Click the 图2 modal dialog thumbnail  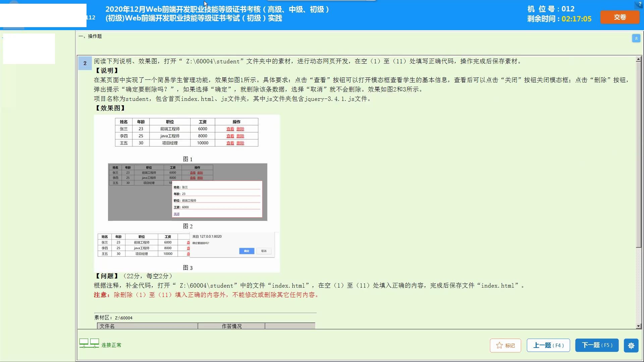187,192
